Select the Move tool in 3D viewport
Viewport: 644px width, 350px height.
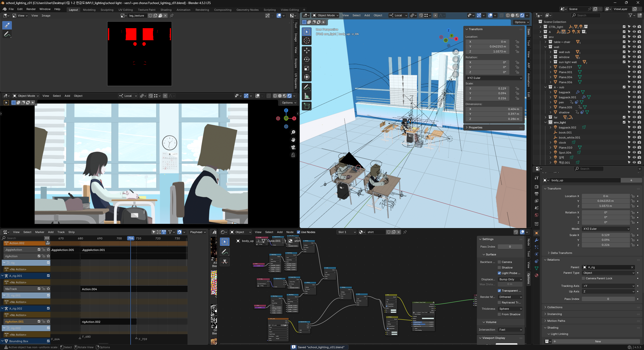tap(307, 51)
